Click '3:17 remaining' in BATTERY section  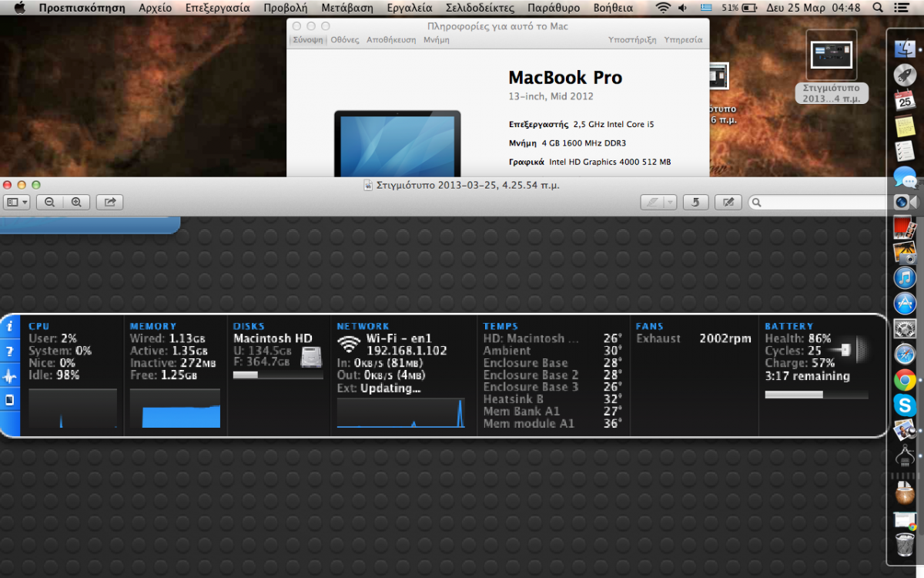[x=807, y=376]
